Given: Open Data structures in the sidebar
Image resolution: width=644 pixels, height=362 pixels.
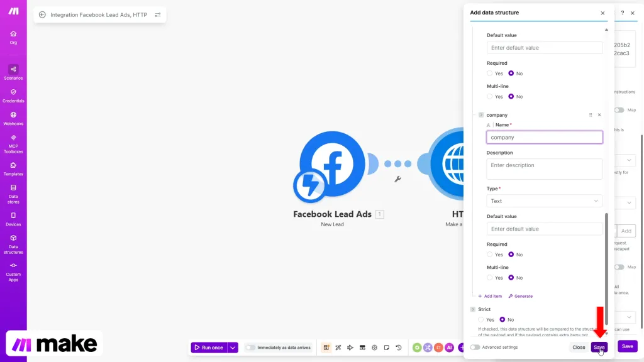Looking at the screenshot, I should click(13, 244).
